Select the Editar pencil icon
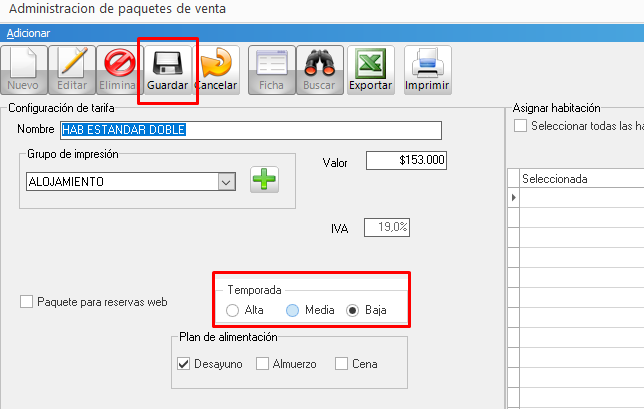This screenshot has height=409, width=644. point(72,70)
